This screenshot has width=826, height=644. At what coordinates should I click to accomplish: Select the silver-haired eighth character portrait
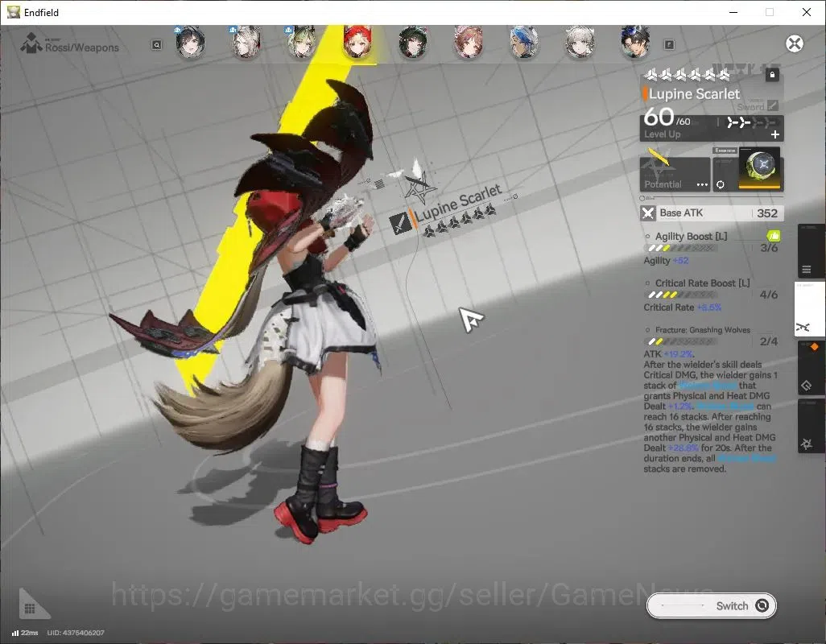click(580, 43)
